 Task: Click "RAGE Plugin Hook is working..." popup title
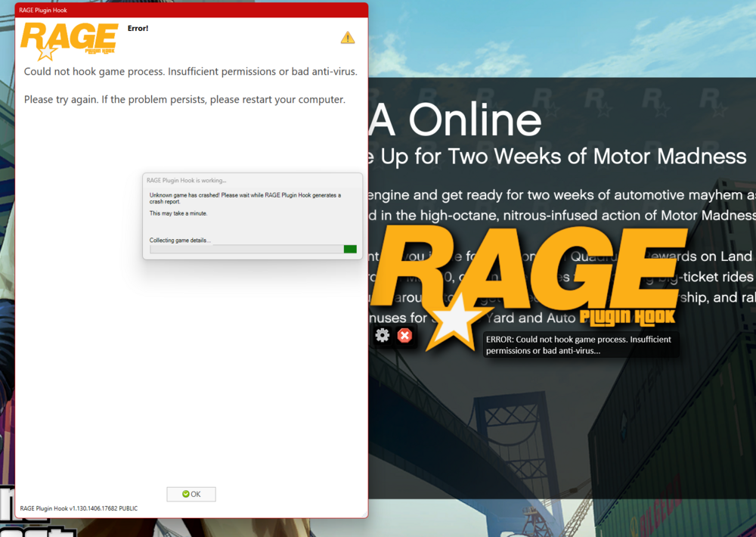[186, 181]
